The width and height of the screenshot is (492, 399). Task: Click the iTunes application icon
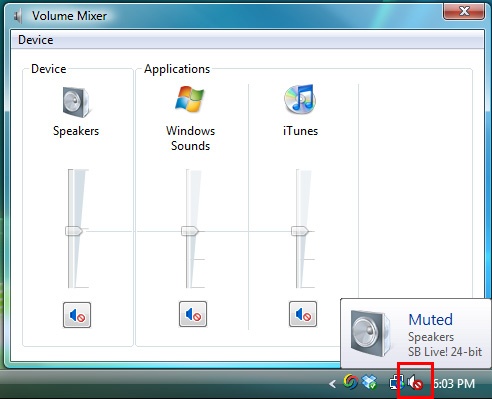(300, 99)
